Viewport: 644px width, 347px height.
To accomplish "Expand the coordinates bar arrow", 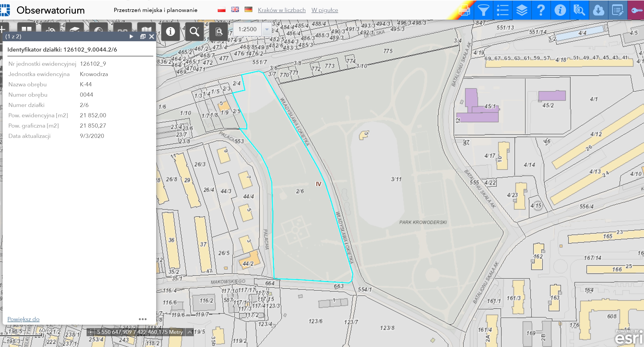I will click(x=190, y=332).
